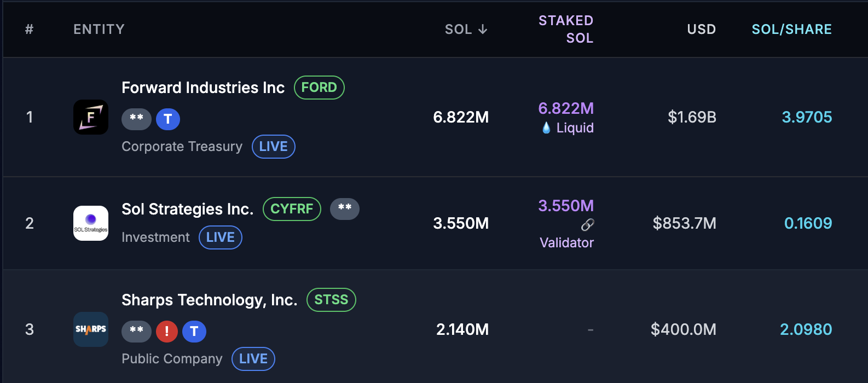This screenshot has height=383, width=868.
Task: Open the STSS ticker tag
Action: [x=331, y=300]
